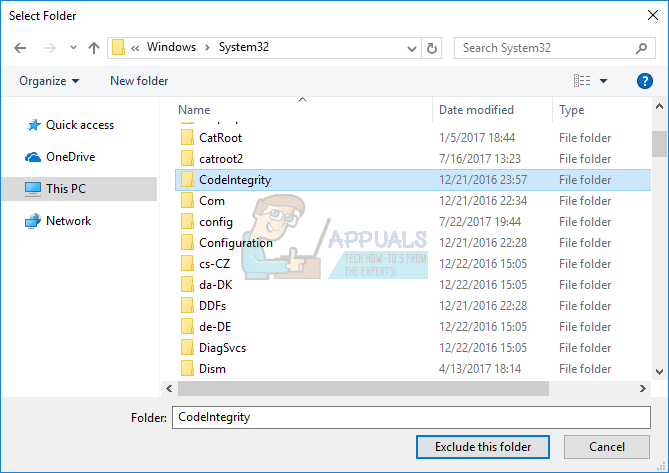The width and height of the screenshot is (669, 473).
Task: Open help with the question mark icon
Action: click(x=645, y=81)
